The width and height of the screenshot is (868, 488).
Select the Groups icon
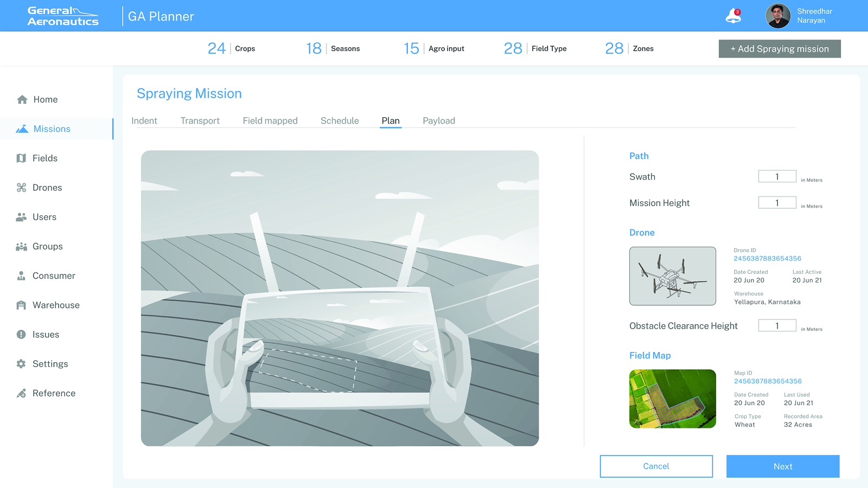[21, 246]
